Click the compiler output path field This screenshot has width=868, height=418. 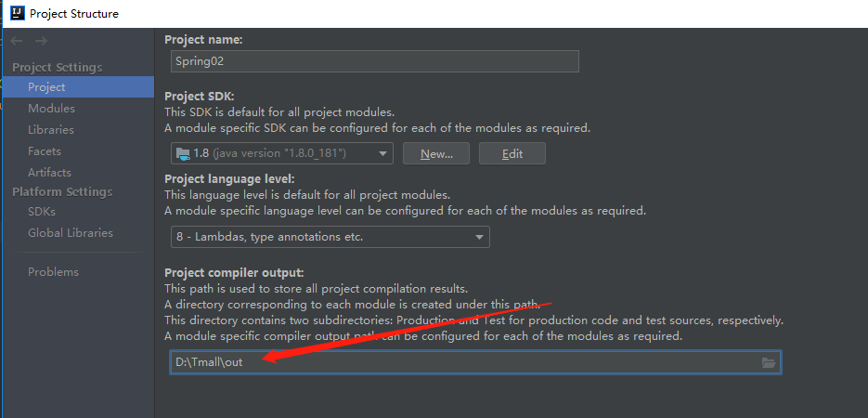coord(464,362)
